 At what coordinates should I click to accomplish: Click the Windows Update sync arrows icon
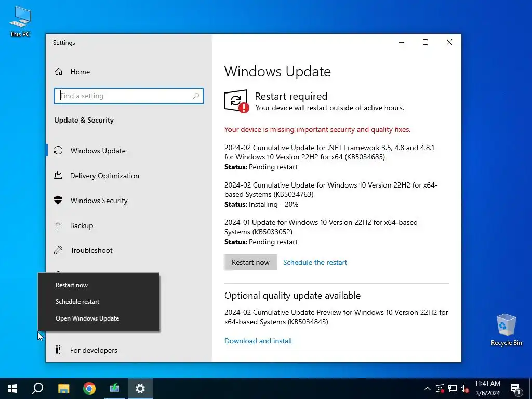pyautogui.click(x=58, y=150)
